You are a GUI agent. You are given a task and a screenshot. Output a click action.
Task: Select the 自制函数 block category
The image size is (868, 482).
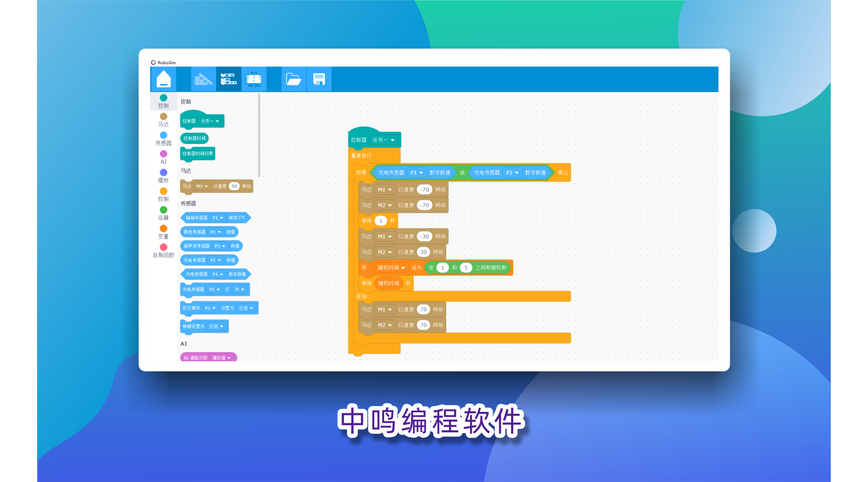pyautogui.click(x=164, y=250)
